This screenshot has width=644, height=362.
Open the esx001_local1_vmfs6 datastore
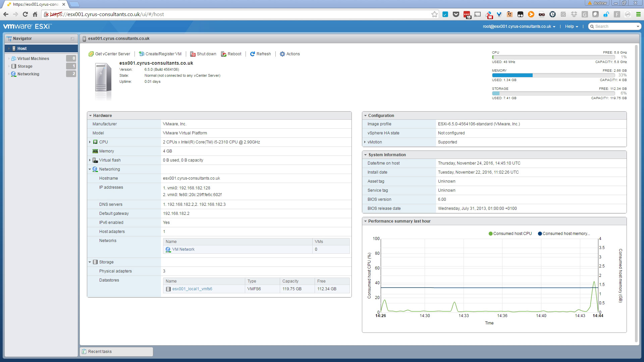(193, 289)
